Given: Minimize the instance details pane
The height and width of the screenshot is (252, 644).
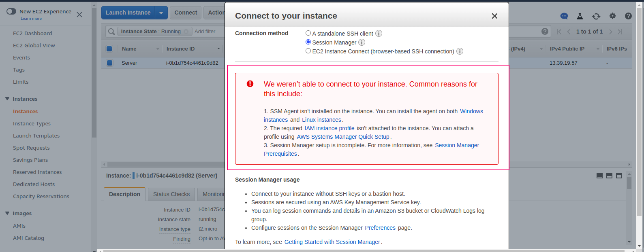Looking at the screenshot, I should click(599, 176).
